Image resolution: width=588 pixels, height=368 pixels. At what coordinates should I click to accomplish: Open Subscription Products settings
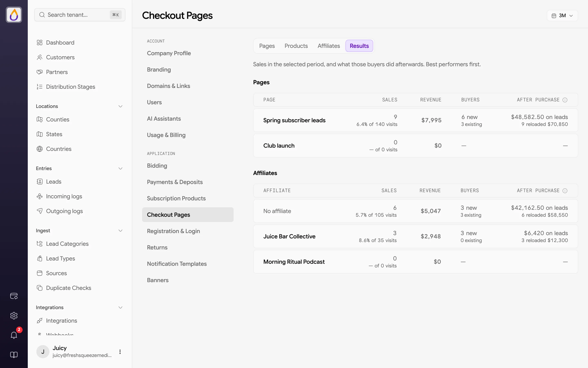point(176,198)
